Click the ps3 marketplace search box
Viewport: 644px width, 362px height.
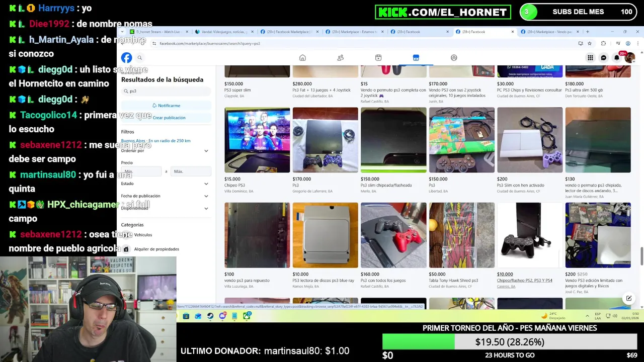pos(166,91)
